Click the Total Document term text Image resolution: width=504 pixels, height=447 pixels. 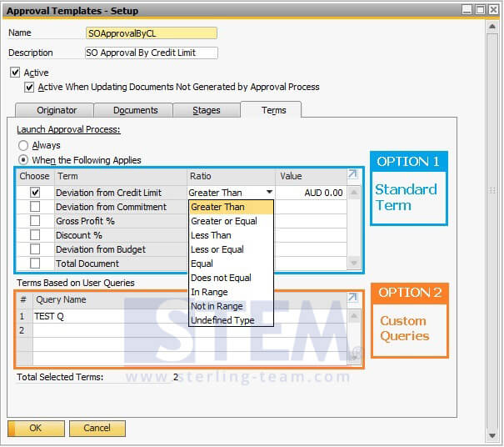(x=87, y=264)
